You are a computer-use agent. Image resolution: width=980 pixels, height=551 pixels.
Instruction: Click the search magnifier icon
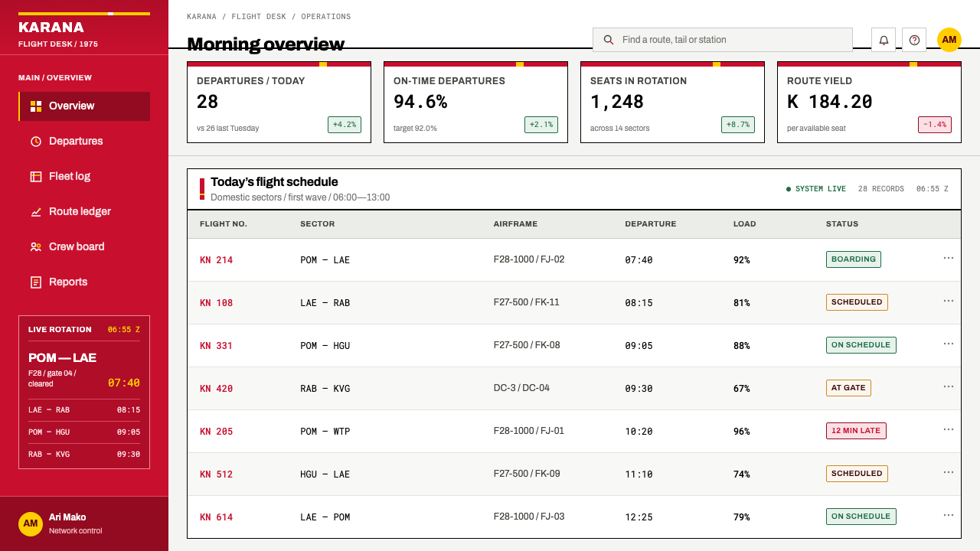(x=609, y=40)
